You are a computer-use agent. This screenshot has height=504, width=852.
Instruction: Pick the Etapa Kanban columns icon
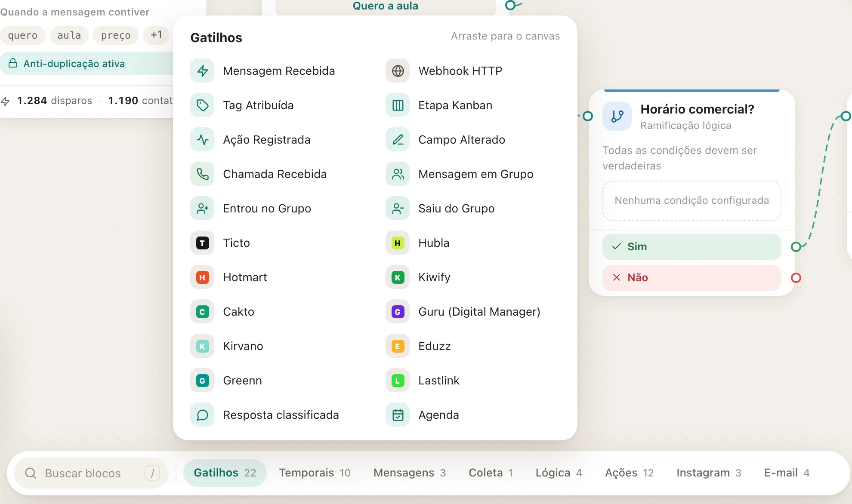point(398,105)
